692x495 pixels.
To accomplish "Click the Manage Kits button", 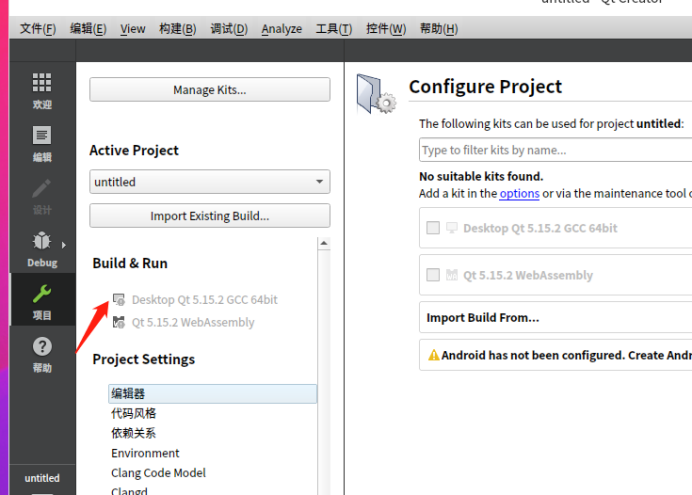I will point(210,90).
